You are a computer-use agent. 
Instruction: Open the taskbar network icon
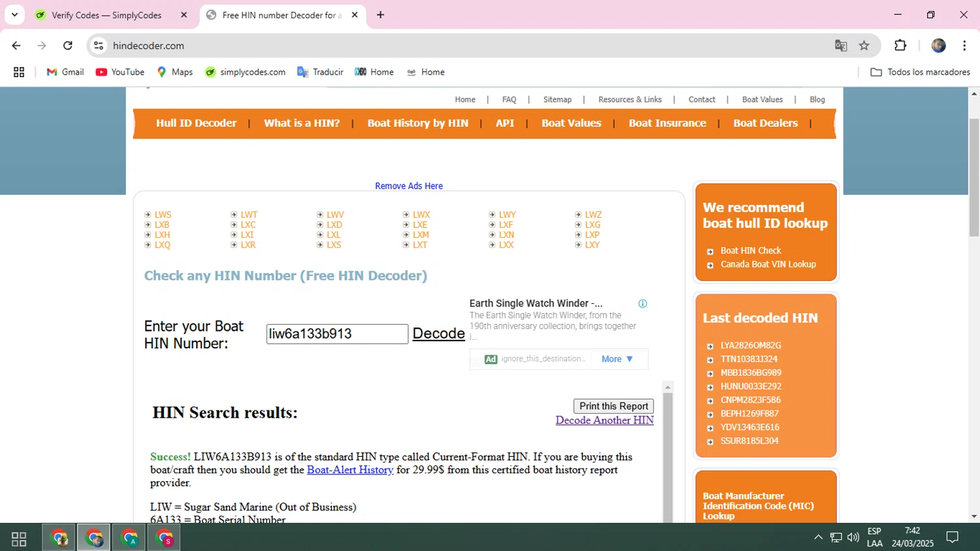coord(836,537)
